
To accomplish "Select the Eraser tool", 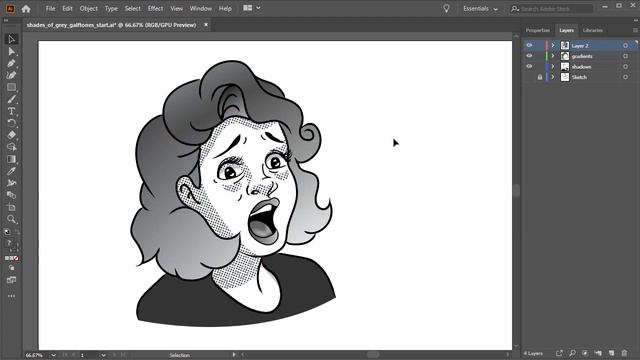I will click(11, 135).
